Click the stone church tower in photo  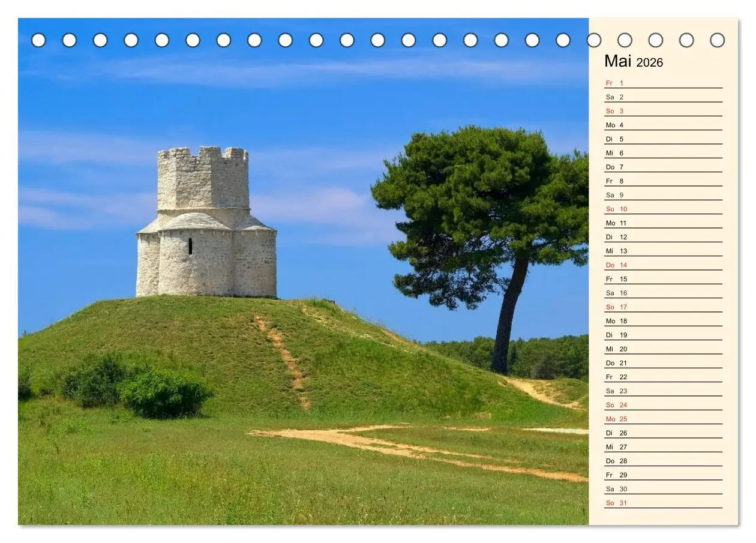coord(206,222)
